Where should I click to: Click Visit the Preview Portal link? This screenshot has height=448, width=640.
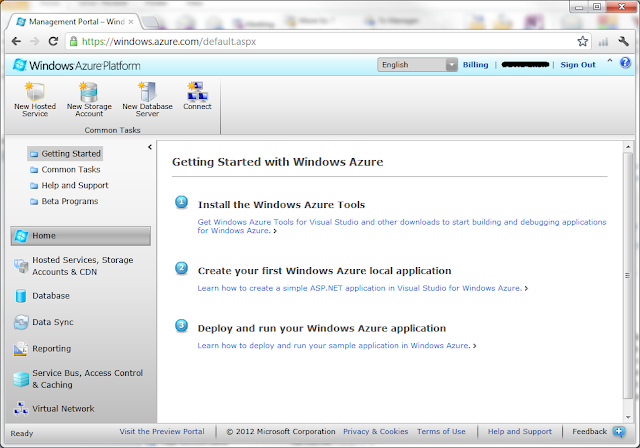point(162,431)
